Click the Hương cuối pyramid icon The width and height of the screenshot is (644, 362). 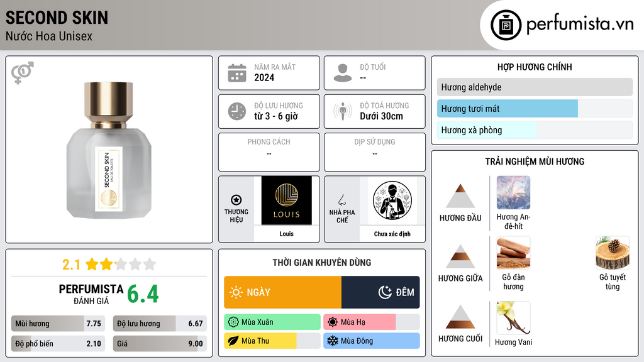pos(460,317)
